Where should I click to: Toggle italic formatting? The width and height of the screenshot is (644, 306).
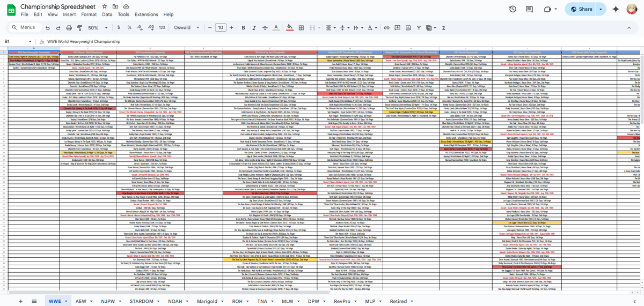(x=254, y=28)
